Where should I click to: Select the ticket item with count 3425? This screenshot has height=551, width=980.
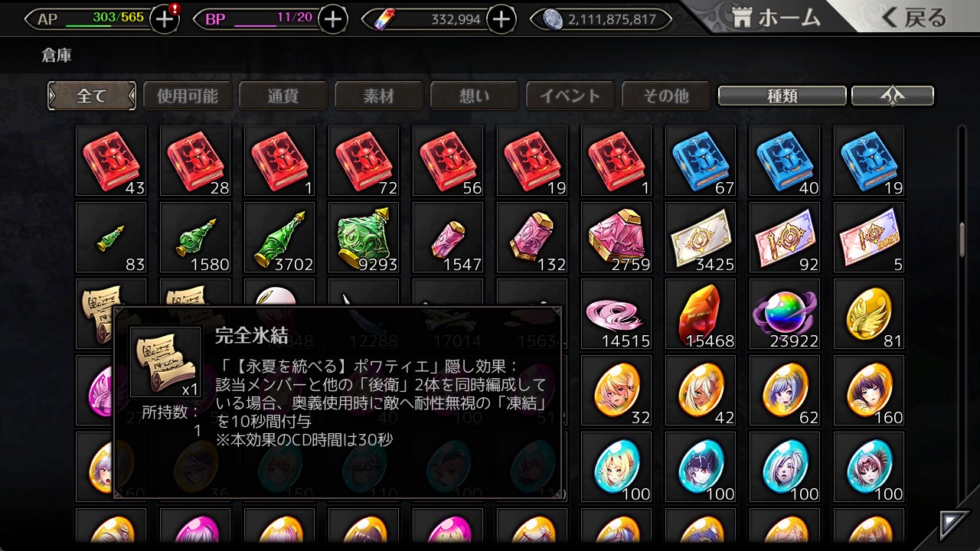click(701, 238)
